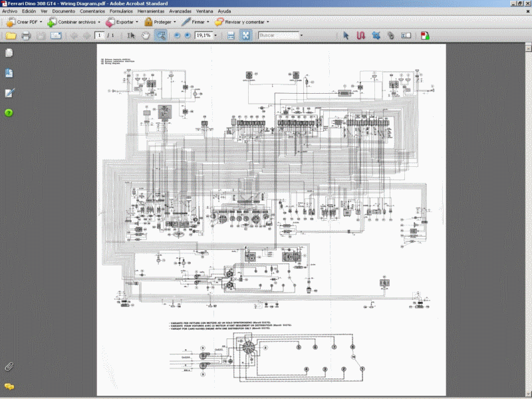532x399 pixels.
Task: Open the Comentarios menu
Action: (92, 11)
